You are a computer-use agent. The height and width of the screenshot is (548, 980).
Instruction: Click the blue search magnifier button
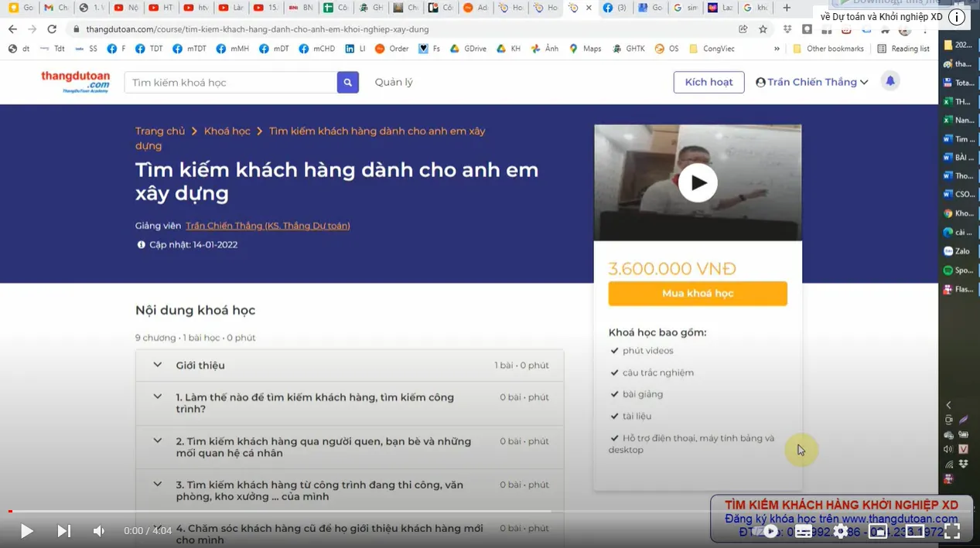pyautogui.click(x=347, y=83)
